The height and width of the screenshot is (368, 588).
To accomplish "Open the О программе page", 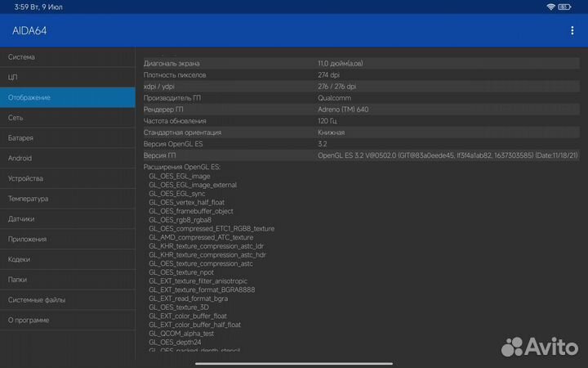I will point(68,320).
